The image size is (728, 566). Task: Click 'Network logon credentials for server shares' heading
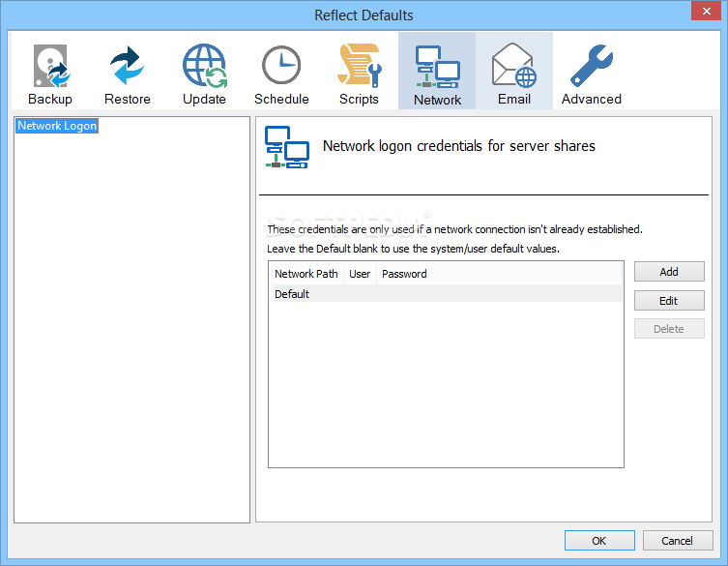458,146
